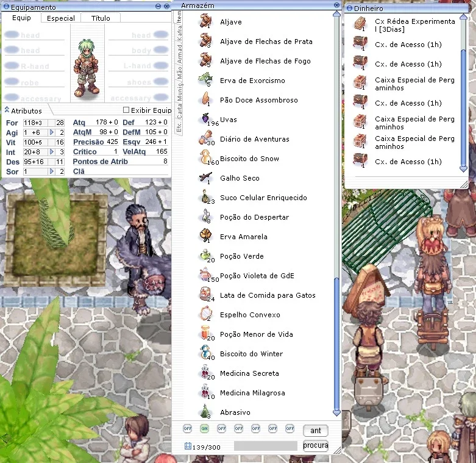Increase Sor with its arrow
The image size is (476, 463).
tap(52, 171)
